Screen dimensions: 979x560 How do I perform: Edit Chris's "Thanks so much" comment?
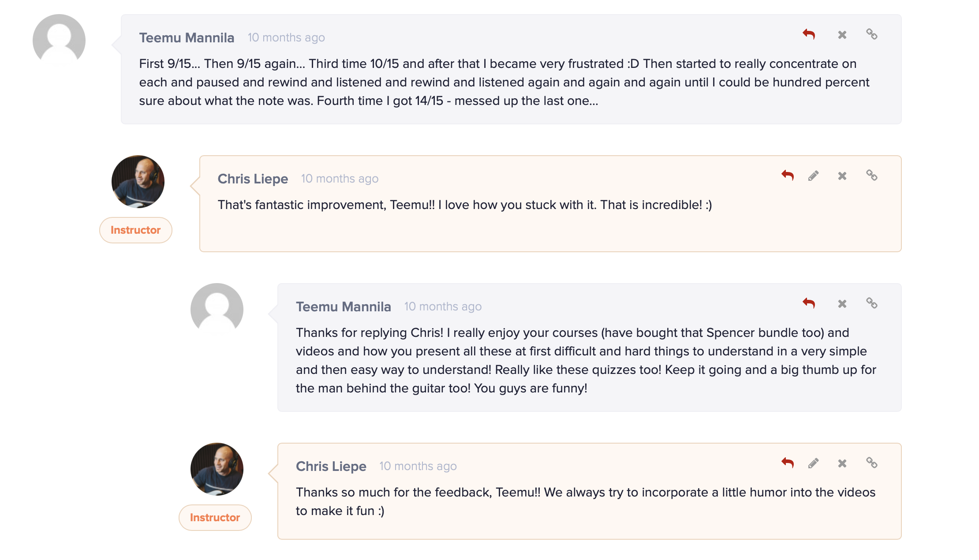coord(814,463)
